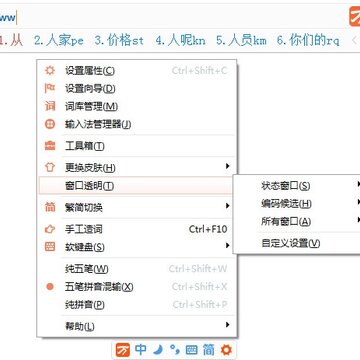Toggle 简 simplified/traditional on status bar
This screenshot has height=360, width=360.
(209, 350)
